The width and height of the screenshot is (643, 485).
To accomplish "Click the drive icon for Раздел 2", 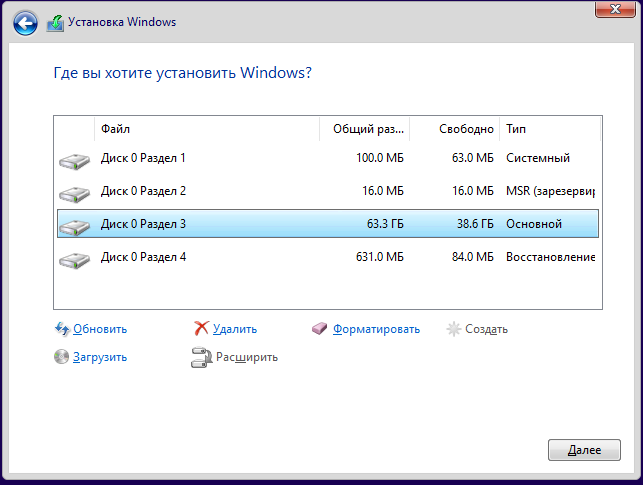I will coord(74,194).
